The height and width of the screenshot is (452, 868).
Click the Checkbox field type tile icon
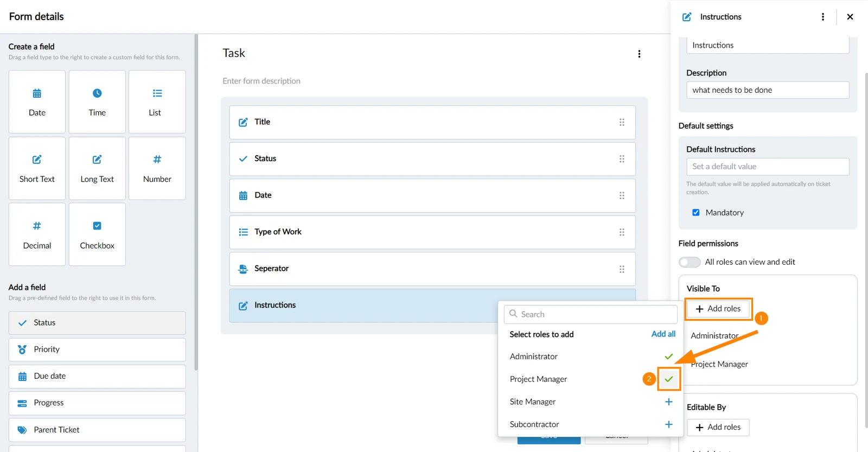tap(97, 226)
